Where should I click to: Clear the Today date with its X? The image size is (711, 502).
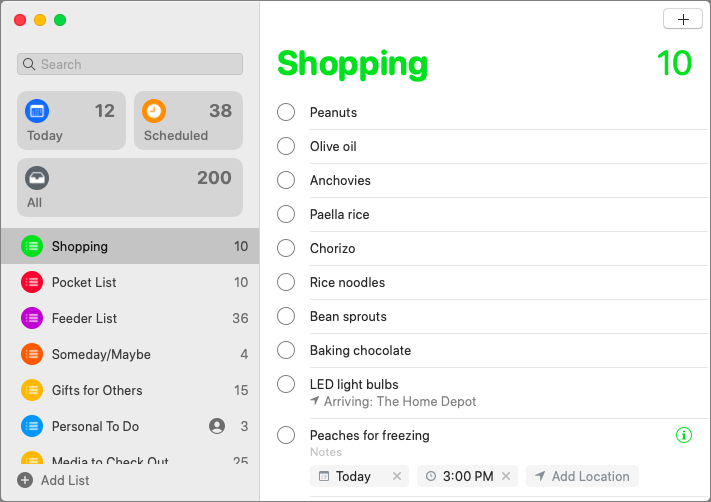[397, 477]
